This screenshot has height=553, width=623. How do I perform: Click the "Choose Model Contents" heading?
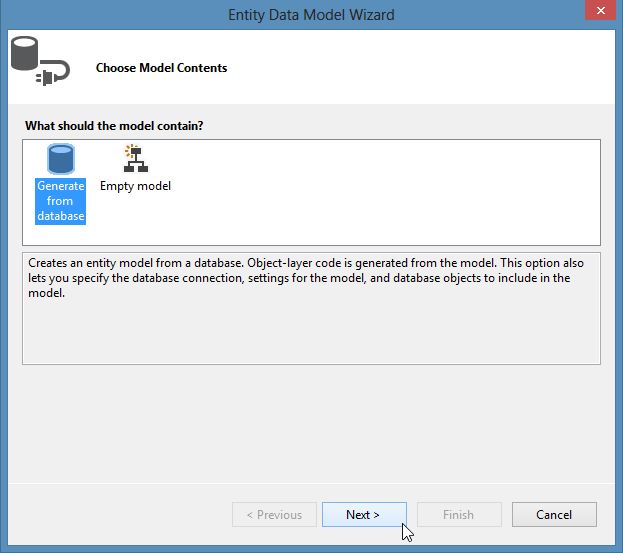(x=161, y=68)
